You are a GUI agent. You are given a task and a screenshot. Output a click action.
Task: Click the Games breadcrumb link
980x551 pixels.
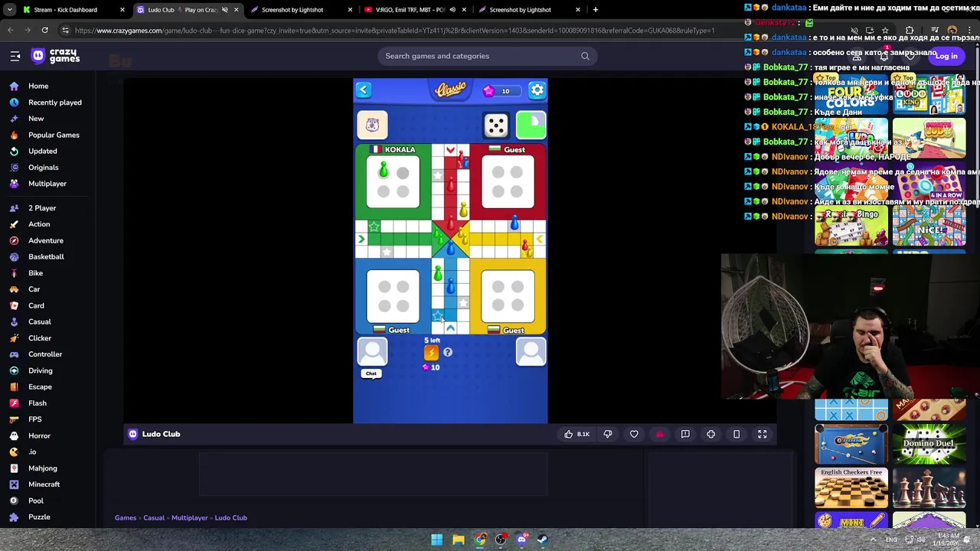pos(126,518)
